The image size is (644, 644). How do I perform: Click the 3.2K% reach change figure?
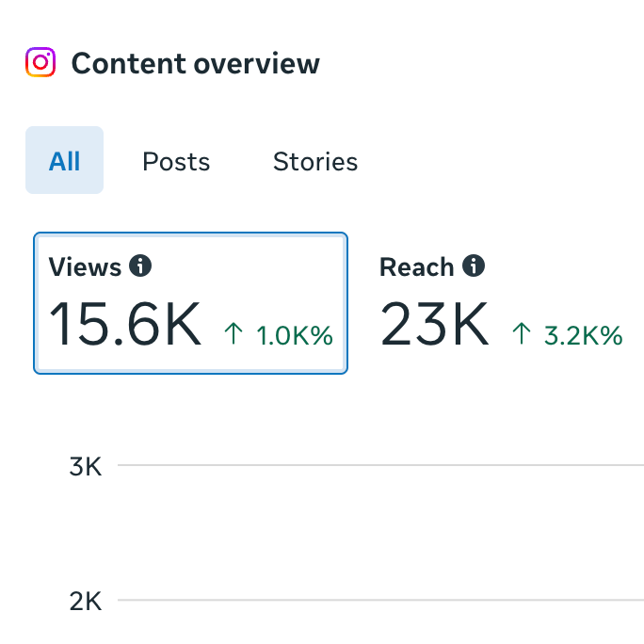tap(584, 335)
